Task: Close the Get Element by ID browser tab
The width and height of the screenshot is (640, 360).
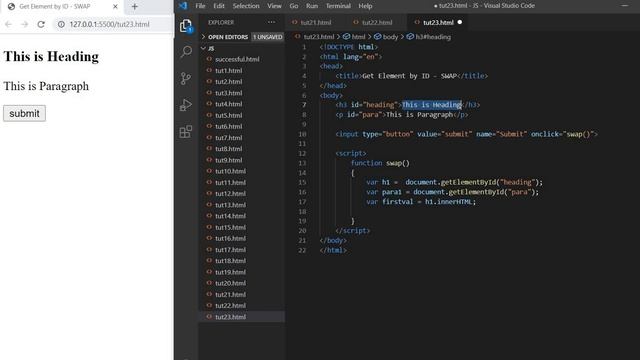Action: (115, 7)
